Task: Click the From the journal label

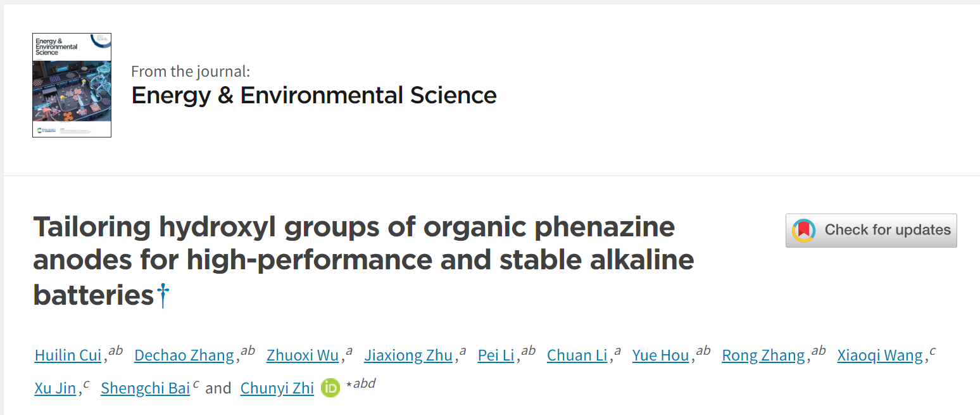Action: point(191,71)
